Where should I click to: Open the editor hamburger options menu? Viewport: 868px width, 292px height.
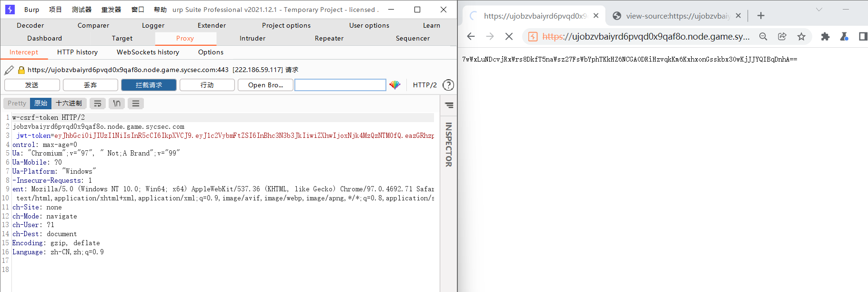136,103
